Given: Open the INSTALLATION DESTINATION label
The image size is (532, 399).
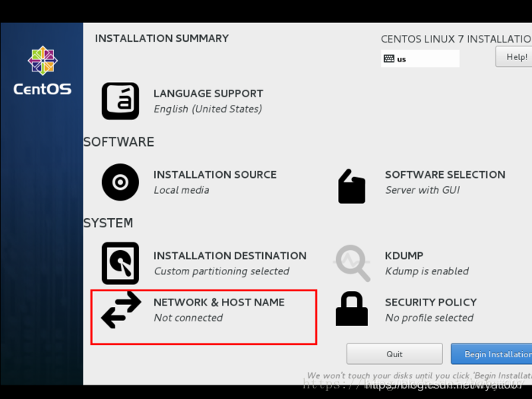Looking at the screenshot, I should click(x=230, y=256).
